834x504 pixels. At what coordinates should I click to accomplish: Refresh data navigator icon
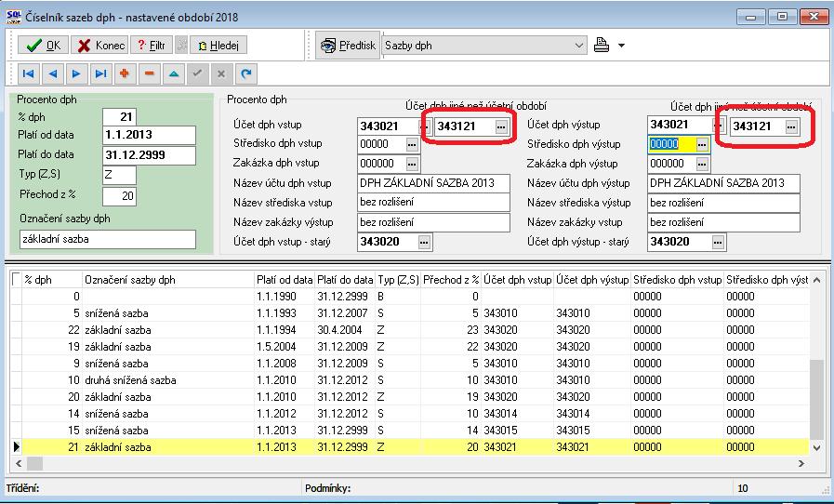coord(245,73)
